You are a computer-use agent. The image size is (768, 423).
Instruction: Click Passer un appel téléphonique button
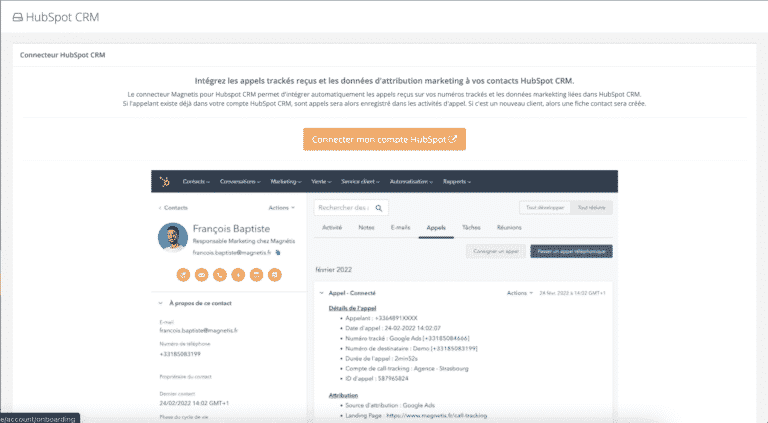[x=571, y=251]
